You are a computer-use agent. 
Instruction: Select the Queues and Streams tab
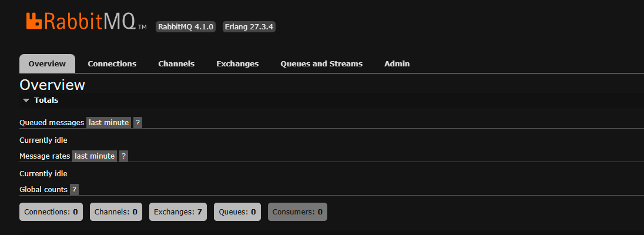point(321,63)
